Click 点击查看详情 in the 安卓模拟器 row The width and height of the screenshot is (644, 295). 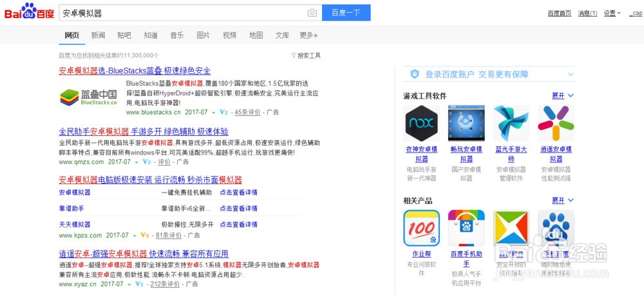pos(239,193)
